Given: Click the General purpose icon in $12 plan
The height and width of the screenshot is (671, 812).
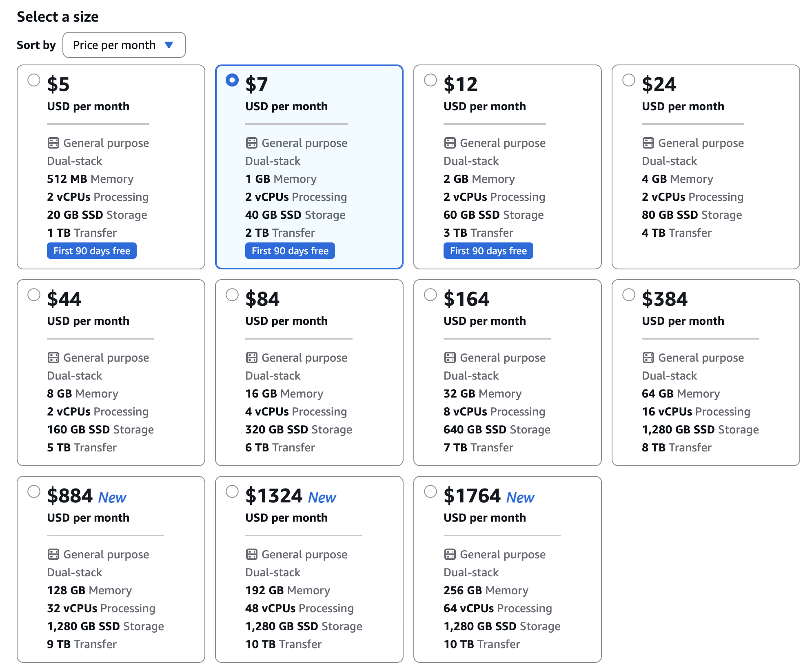Looking at the screenshot, I should tap(450, 143).
